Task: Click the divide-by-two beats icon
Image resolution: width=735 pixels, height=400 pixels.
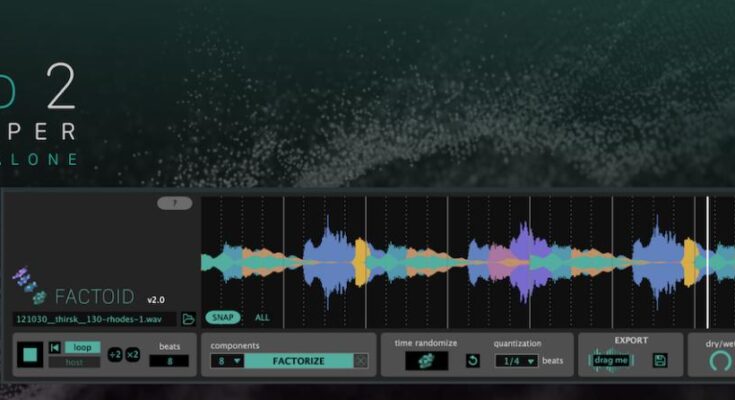Action: point(115,355)
